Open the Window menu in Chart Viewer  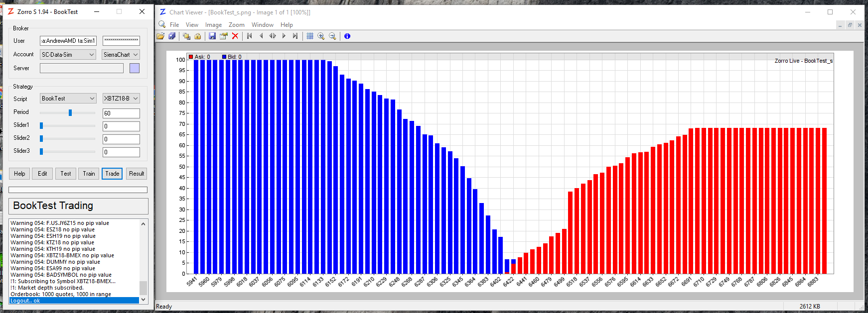click(262, 25)
